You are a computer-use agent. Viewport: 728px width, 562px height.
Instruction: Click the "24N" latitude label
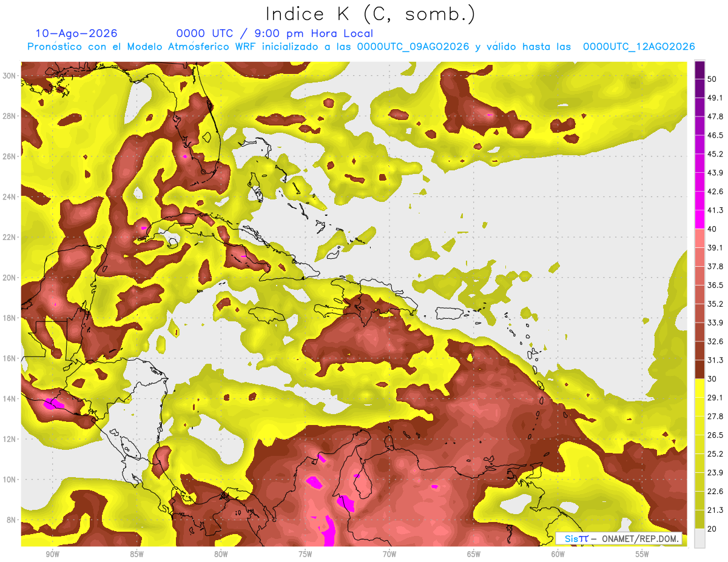[x=10, y=196]
